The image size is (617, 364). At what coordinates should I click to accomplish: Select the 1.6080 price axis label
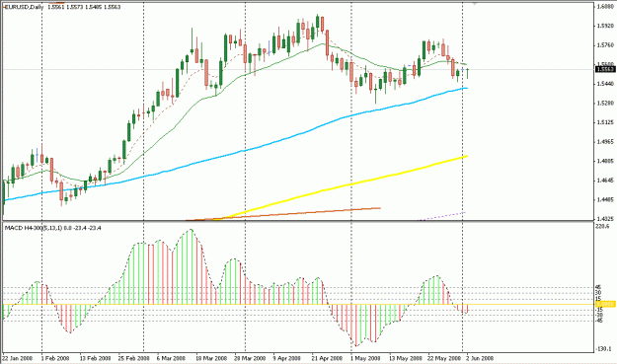coord(605,7)
